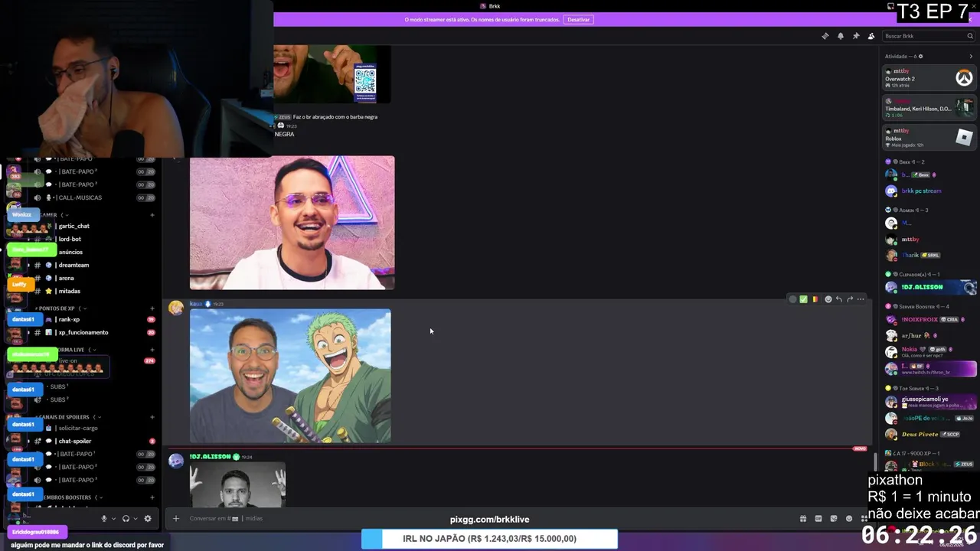Open the black and white image by !DJ.ALISSON

(x=237, y=484)
